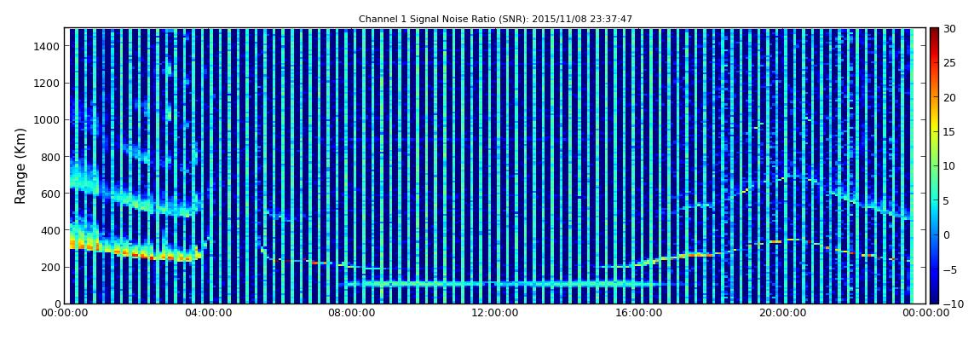This screenshot has width=980, height=347.
Task: Click the 1000 range tick label
Action: coord(48,120)
